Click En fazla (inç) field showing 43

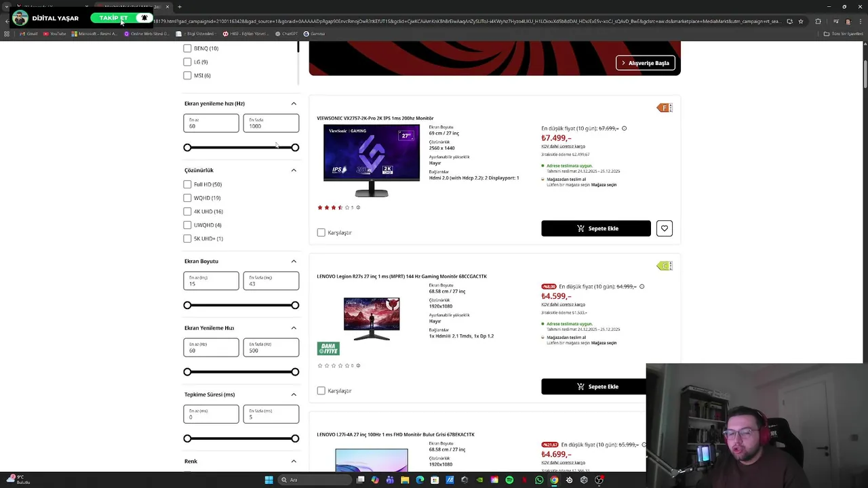[x=271, y=281]
